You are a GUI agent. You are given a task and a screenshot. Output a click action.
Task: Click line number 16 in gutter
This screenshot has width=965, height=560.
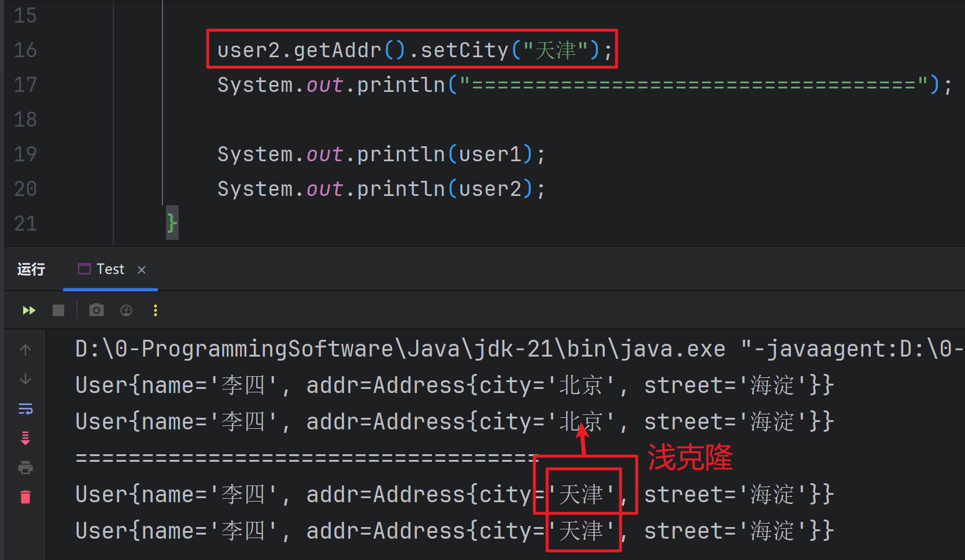click(x=25, y=50)
